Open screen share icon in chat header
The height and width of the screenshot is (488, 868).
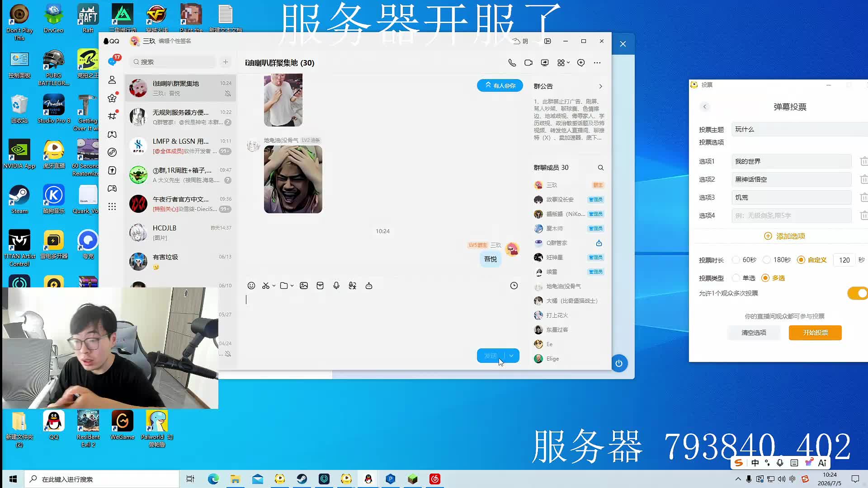[545, 63]
